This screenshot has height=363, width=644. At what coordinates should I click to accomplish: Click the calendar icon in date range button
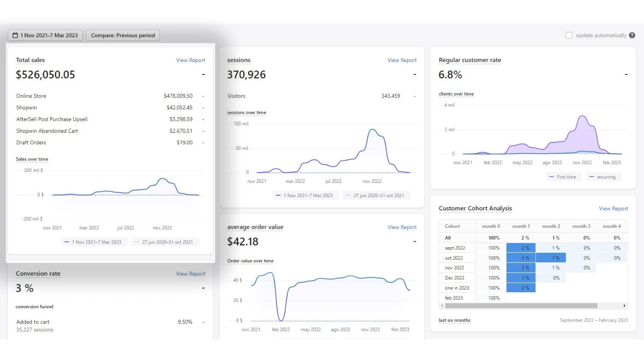point(15,35)
